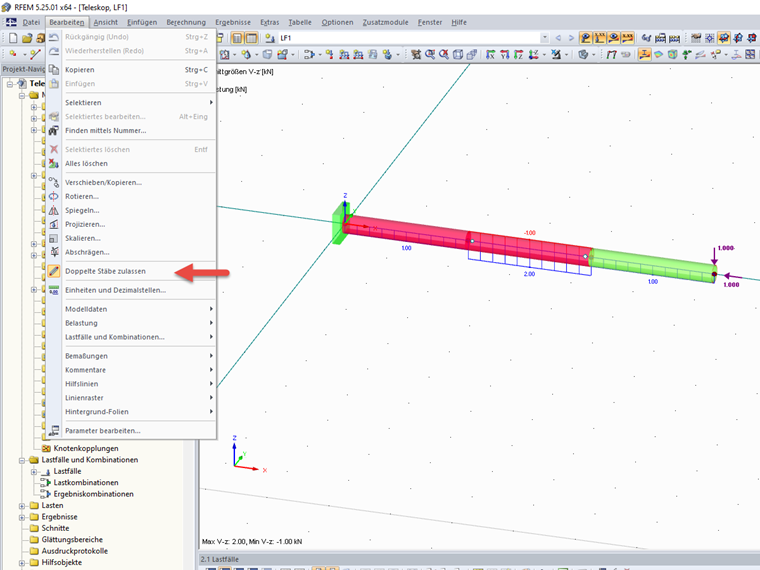Toggle Doppelte Stäbe zulassen option
Image resolution: width=760 pixels, height=570 pixels.
click(x=105, y=271)
